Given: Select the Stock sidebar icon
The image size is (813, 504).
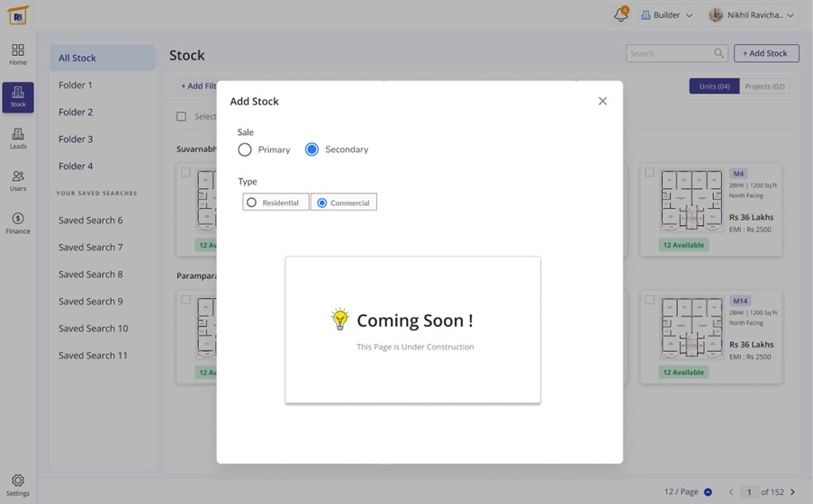Looking at the screenshot, I should coord(18,96).
